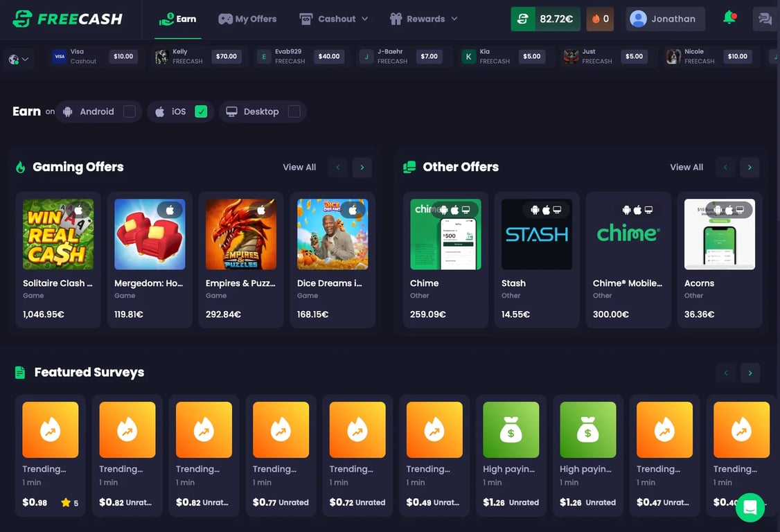
Task: Open J-Baehr's $7.00 ticker entry
Action: 402,57
